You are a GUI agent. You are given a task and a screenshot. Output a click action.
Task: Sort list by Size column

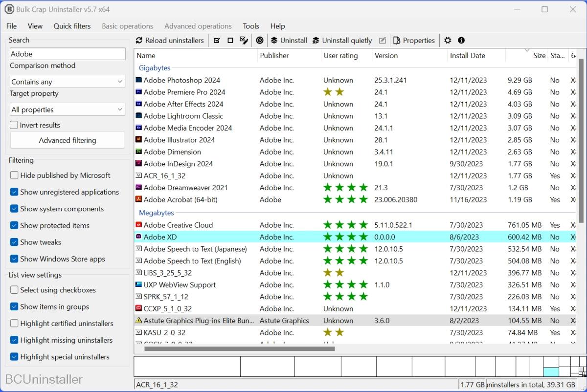point(526,56)
